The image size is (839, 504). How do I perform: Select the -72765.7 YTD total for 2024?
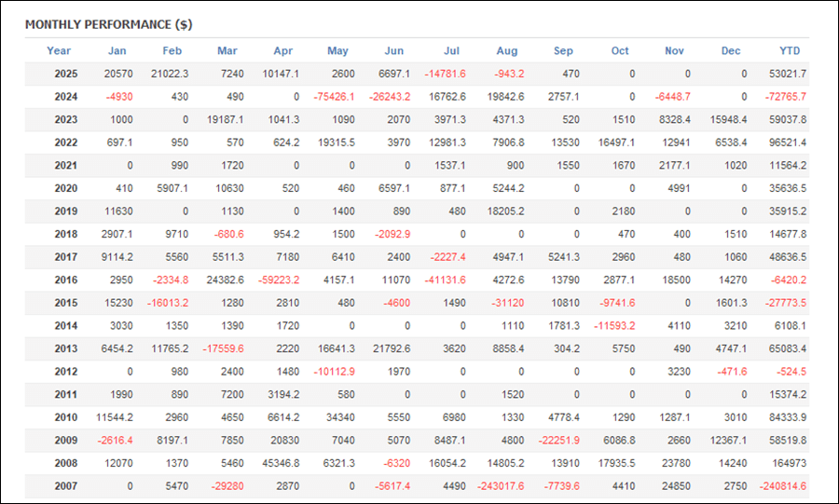(785, 97)
